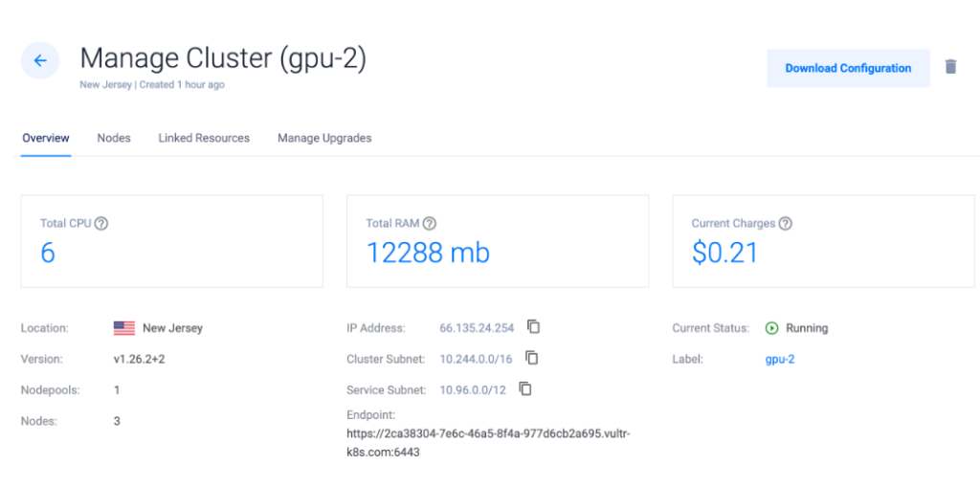Go back using the arrow button
Screen dimensions: 980x487
click(40, 60)
